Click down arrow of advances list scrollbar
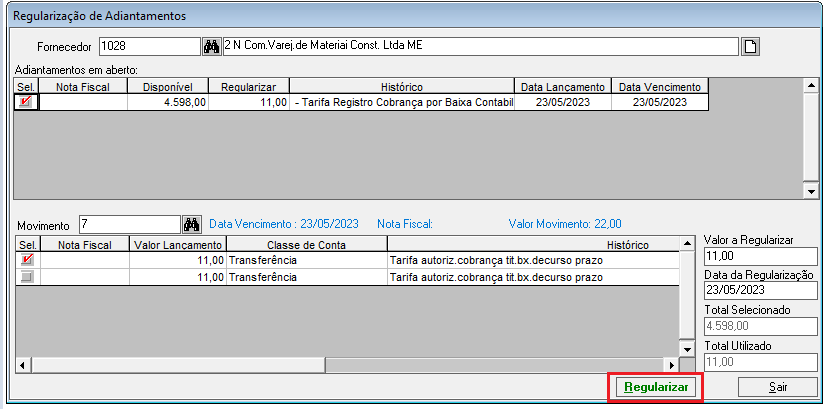Image resolution: width=829 pixels, height=409 pixels. click(810, 191)
